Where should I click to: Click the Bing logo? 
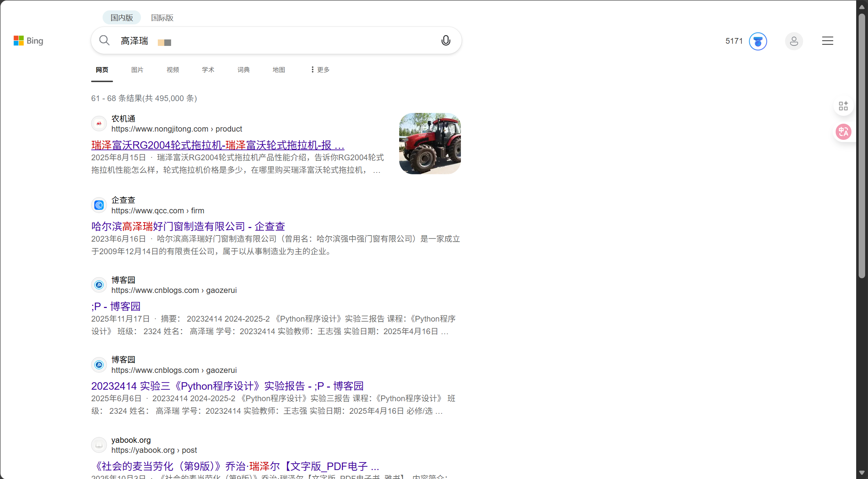[x=28, y=41]
